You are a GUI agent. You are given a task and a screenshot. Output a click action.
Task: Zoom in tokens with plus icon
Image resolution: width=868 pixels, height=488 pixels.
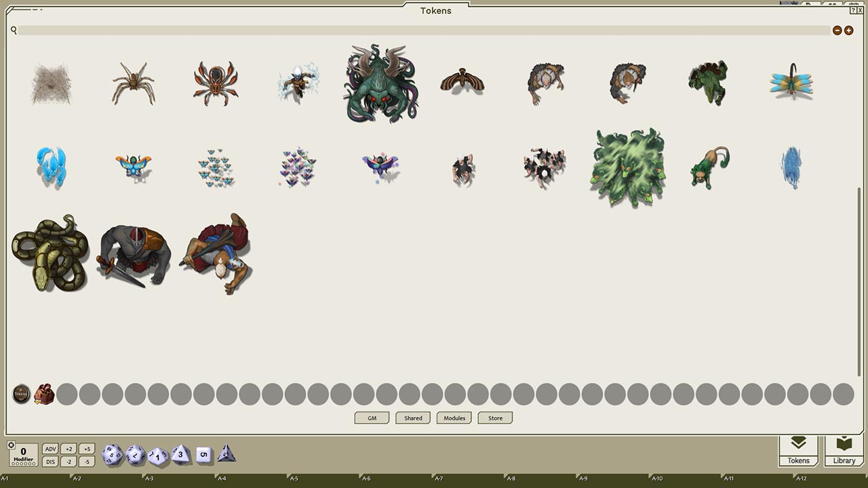coord(849,30)
